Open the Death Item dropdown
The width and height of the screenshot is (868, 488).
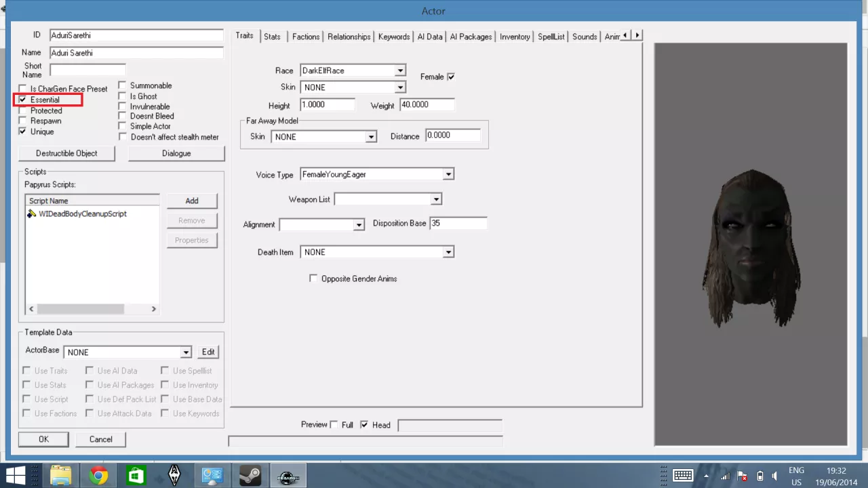click(x=448, y=252)
